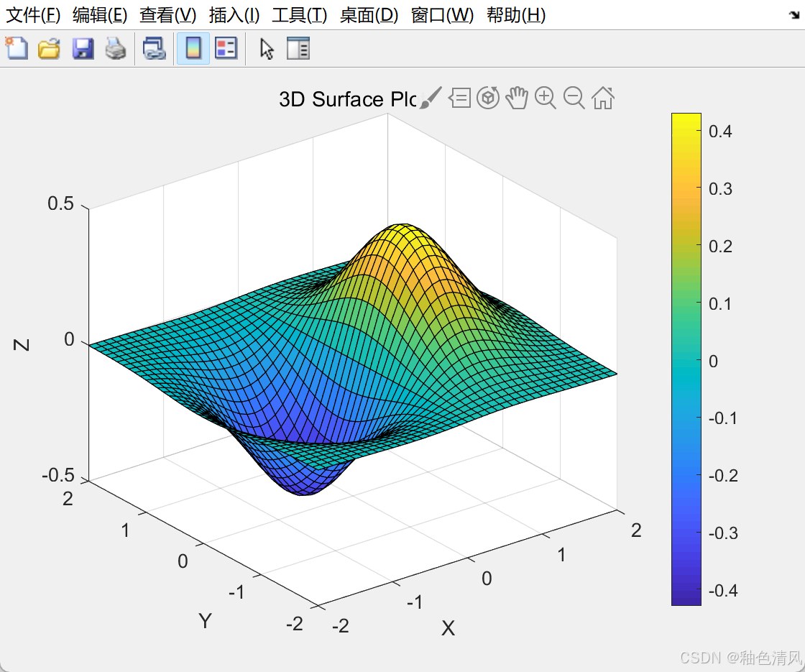Open the 插入(I) menu

pos(234,15)
